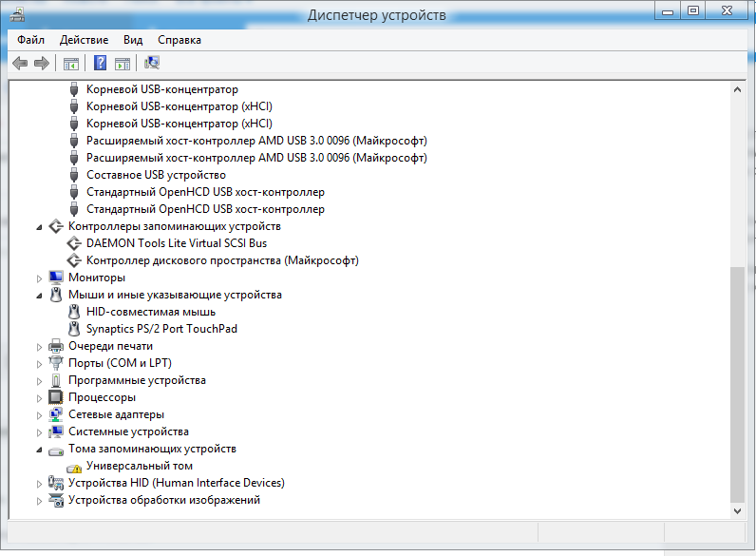Image resolution: width=756 pixels, height=556 pixels.
Task: Click the Synaptics TouchPad device icon
Action: pyautogui.click(x=74, y=329)
